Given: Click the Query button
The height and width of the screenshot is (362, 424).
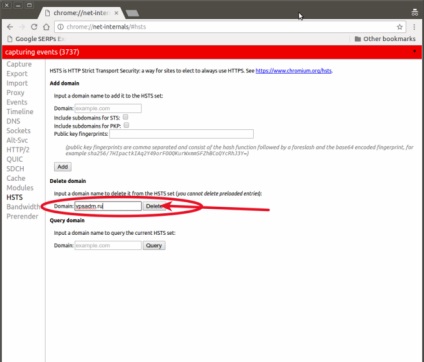Looking at the screenshot, I should click(x=154, y=246).
